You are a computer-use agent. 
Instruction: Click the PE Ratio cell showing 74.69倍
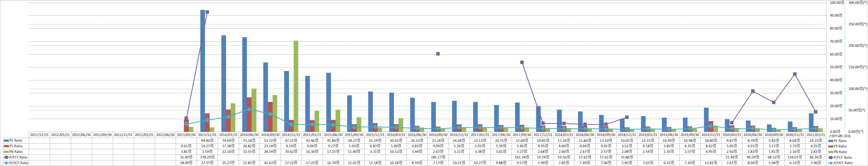[229, 140]
